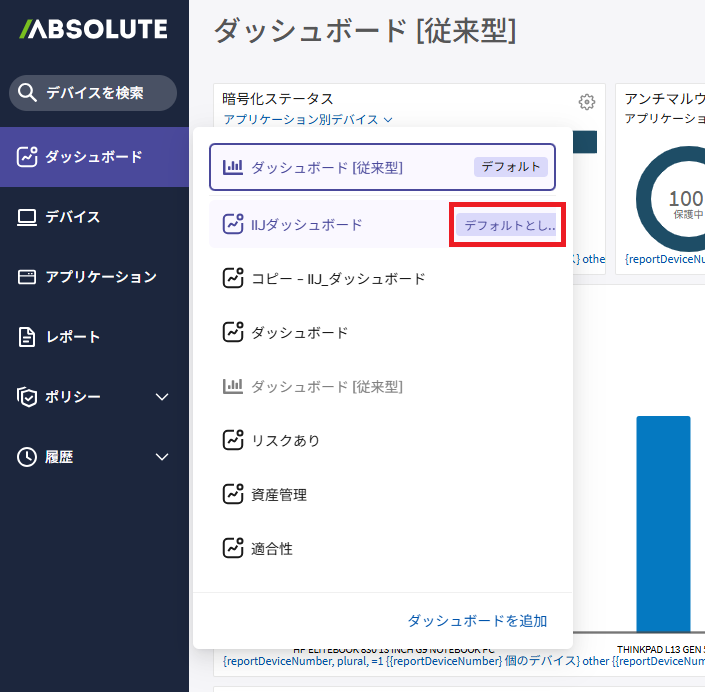Expand the ポリシー chevron in sidebar

(163, 397)
